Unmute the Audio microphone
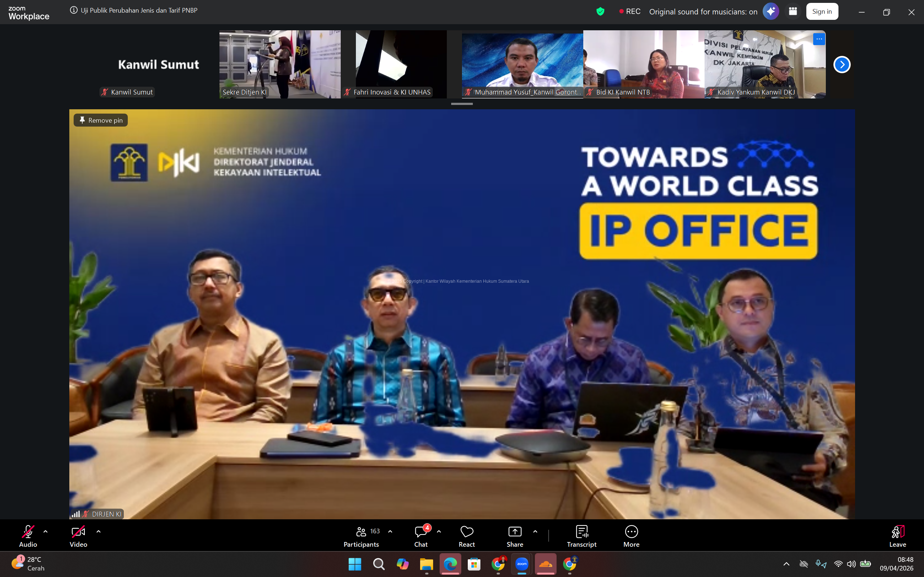This screenshot has width=924, height=577. click(28, 532)
